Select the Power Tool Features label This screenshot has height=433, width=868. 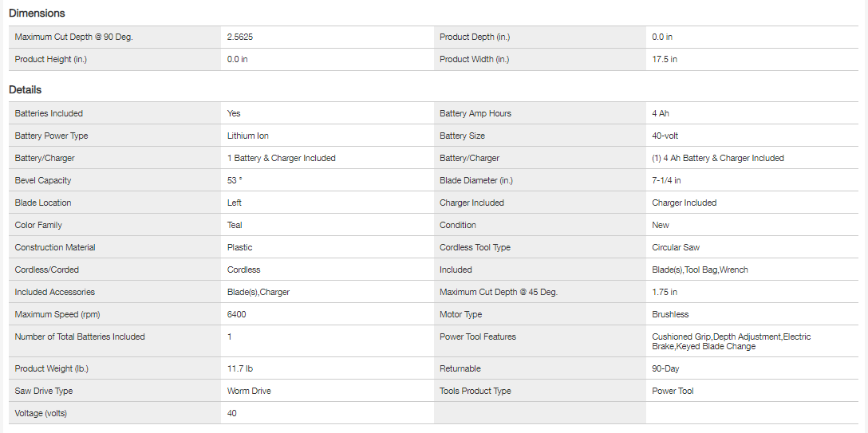coord(478,337)
